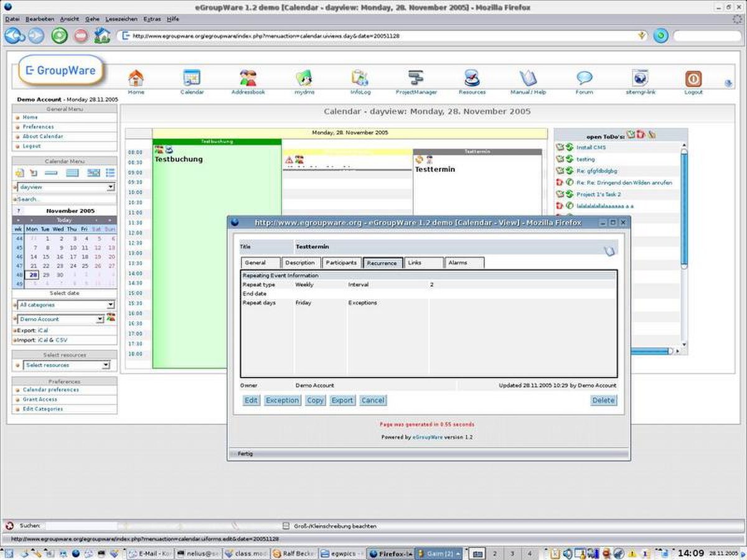Click the browser reload button

tap(59, 35)
